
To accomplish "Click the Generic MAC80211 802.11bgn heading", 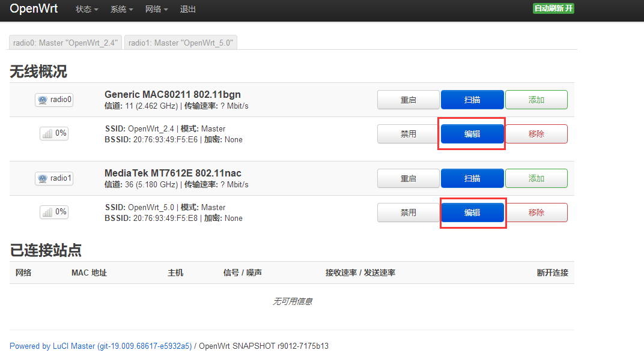I will [x=172, y=94].
